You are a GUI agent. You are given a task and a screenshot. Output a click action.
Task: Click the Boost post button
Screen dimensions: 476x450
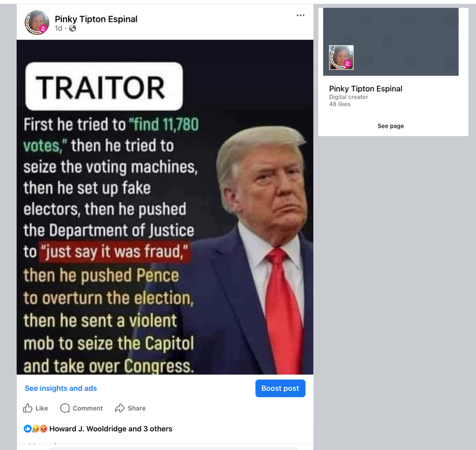[x=280, y=388]
